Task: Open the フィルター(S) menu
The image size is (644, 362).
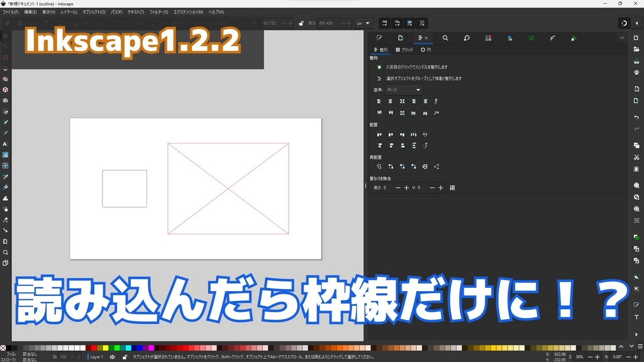Action: pyautogui.click(x=158, y=12)
